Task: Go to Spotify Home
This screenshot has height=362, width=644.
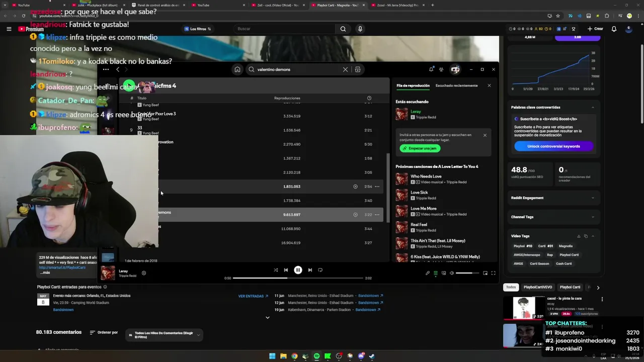Action: (237, 69)
